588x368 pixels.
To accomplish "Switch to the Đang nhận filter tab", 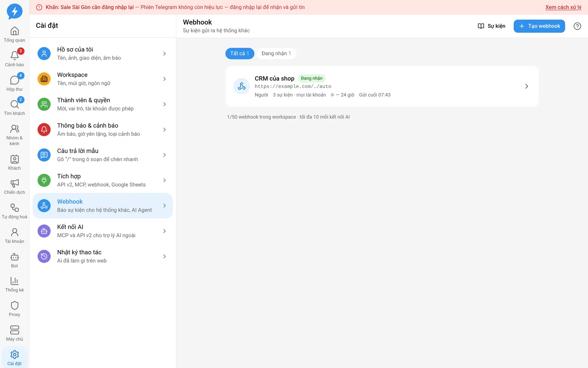I will pyautogui.click(x=276, y=53).
